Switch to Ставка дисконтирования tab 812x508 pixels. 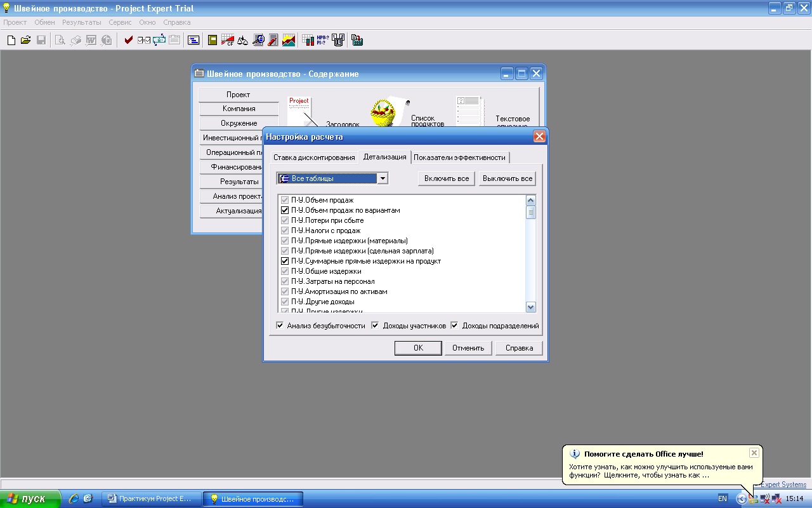pos(314,157)
